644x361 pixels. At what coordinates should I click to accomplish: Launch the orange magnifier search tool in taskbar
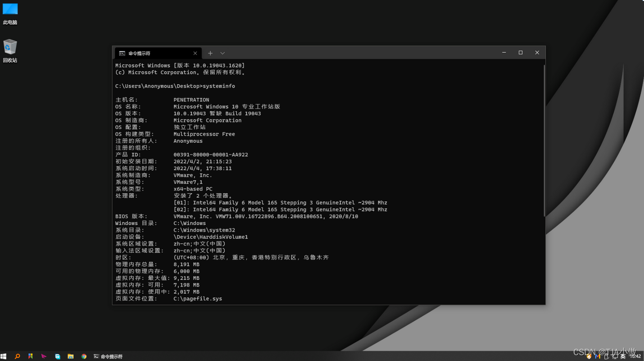17,356
